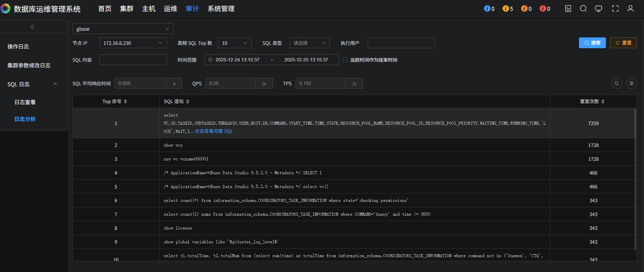This screenshot has height=272, width=644.
Task: Click the 'show license' SQL row
Action: coord(355,228)
